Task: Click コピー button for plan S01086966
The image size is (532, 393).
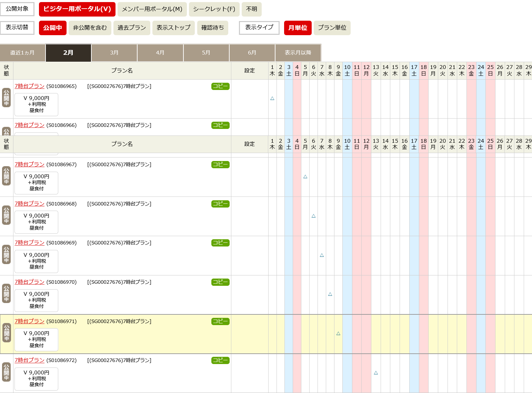Action: coord(220,125)
